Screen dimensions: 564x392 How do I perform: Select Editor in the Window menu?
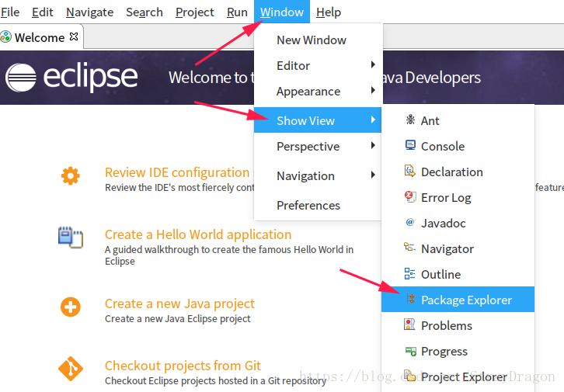(x=318, y=66)
